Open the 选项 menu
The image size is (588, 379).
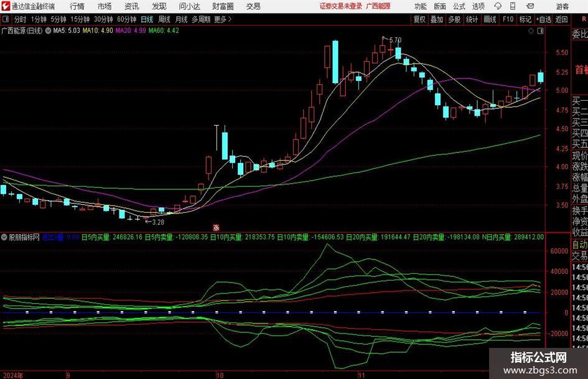478,6
